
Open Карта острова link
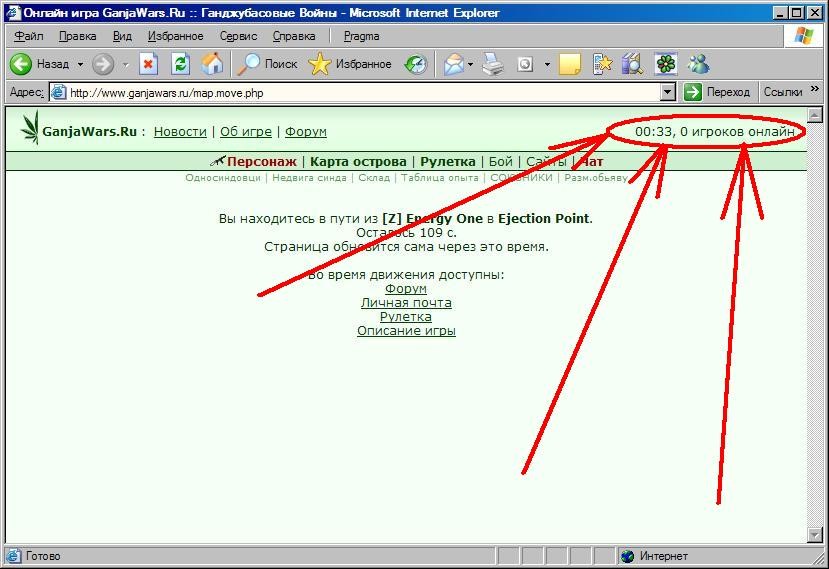(x=358, y=161)
